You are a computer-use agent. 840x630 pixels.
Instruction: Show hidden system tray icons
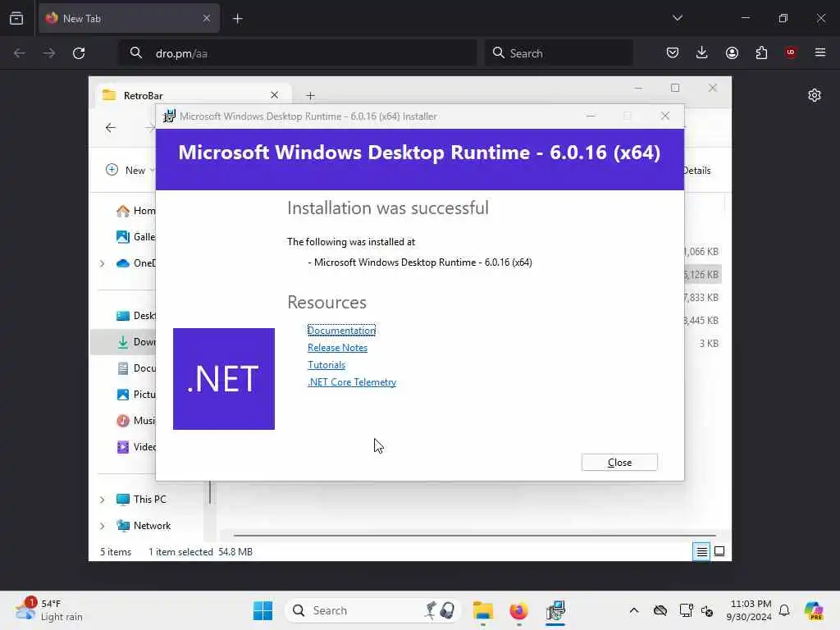click(634, 610)
